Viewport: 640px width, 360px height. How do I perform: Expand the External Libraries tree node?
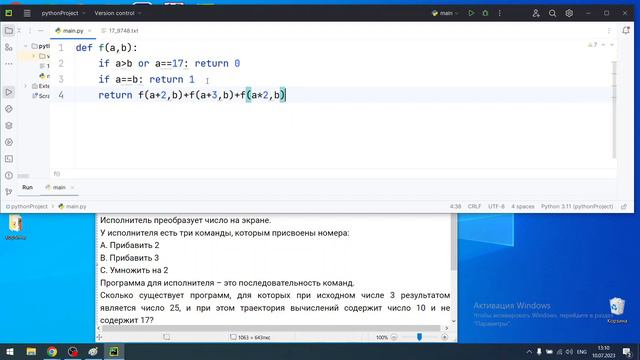tap(26, 86)
